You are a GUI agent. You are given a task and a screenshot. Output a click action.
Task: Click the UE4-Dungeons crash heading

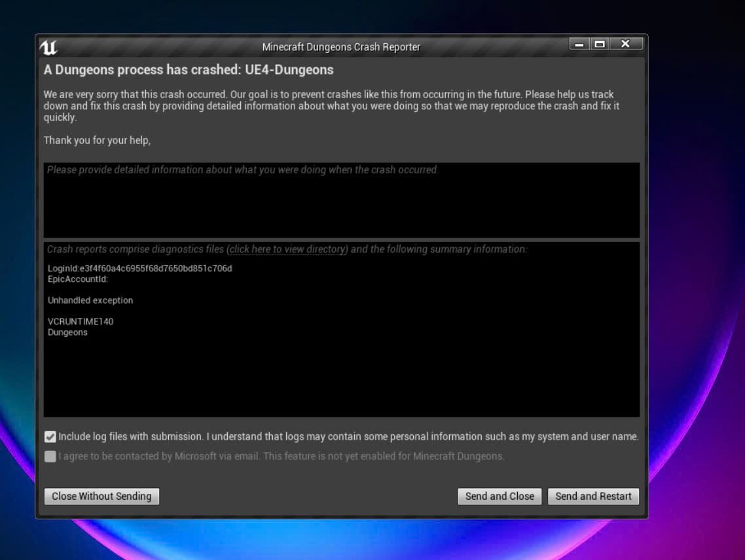tap(189, 70)
